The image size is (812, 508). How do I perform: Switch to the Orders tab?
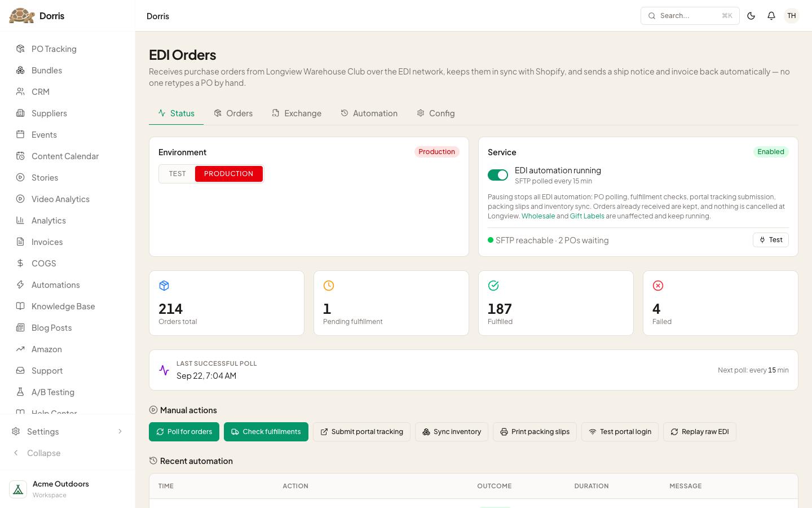click(233, 113)
